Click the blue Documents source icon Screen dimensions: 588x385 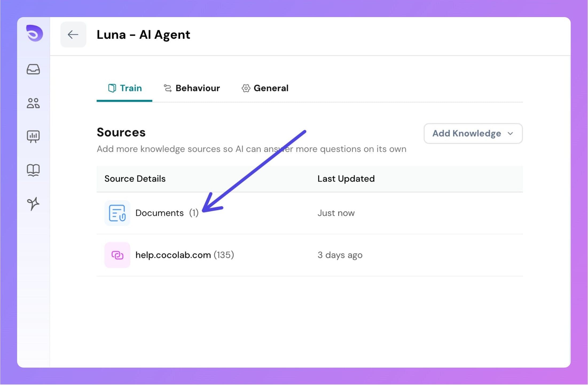click(117, 213)
